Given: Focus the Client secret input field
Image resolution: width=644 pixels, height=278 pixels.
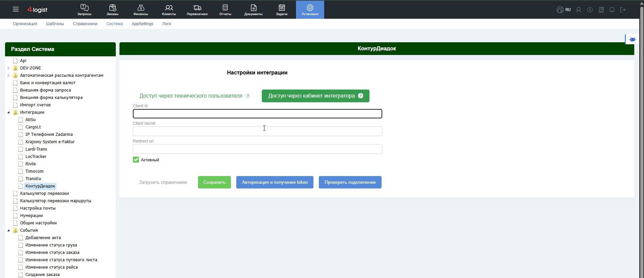Looking at the screenshot, I should click(257, 131).
